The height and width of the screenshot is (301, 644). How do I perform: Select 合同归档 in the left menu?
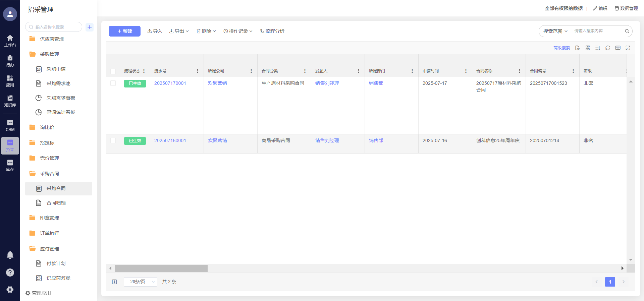point(56,203)
